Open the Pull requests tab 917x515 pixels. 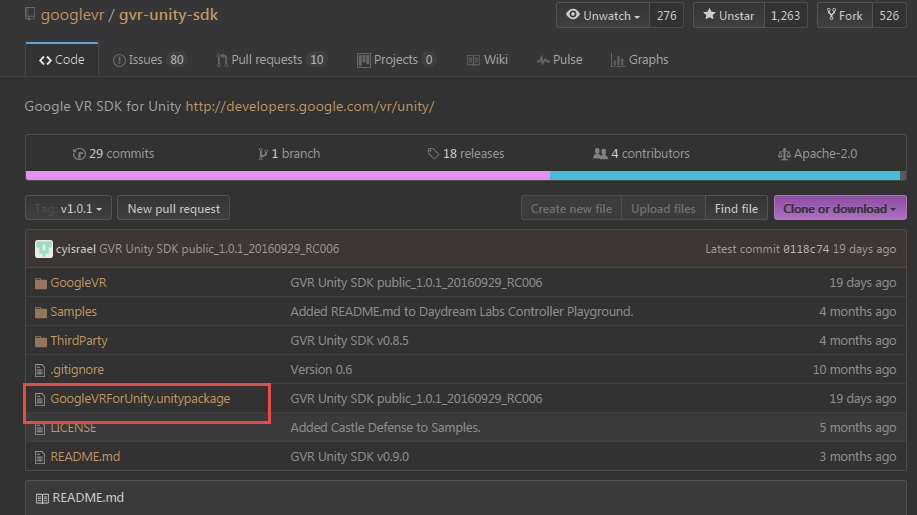click(x=271, y=60)
